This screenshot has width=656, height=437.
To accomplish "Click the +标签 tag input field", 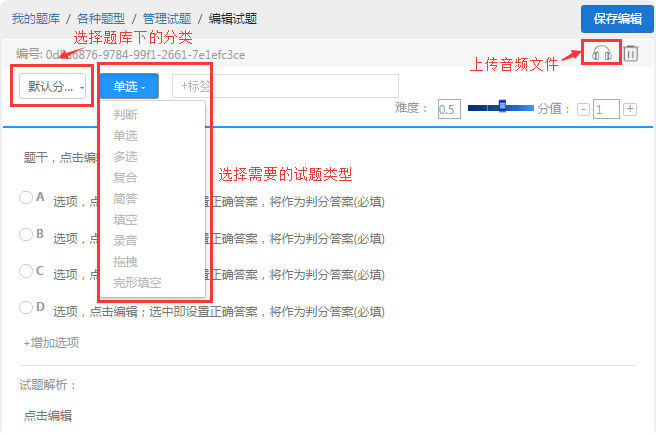I will [x=285, y=86].
